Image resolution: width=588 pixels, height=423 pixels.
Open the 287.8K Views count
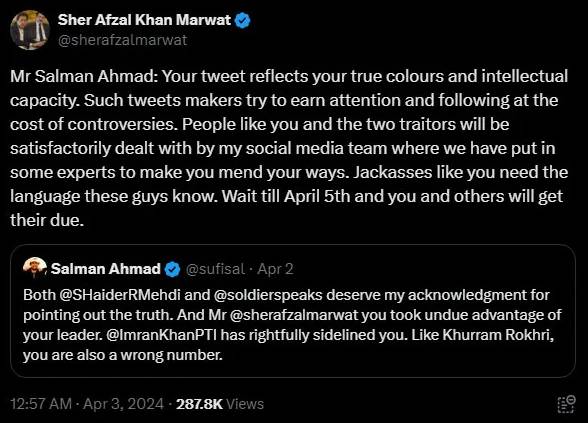pos(220,404)
